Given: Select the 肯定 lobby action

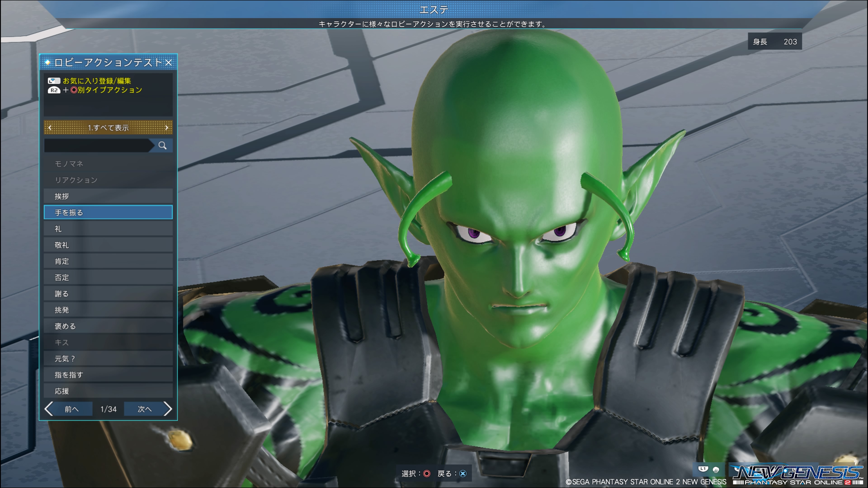Looking at the screenshot, I should pos(108,261).
